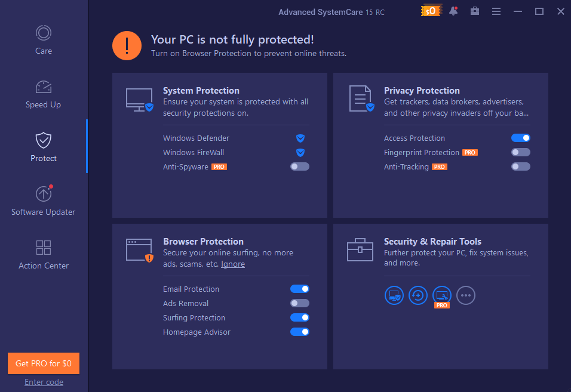Viewport: 571px width, 392px height.
Task: Turn off Email Protection toggle
Action: tap(300, 289)
